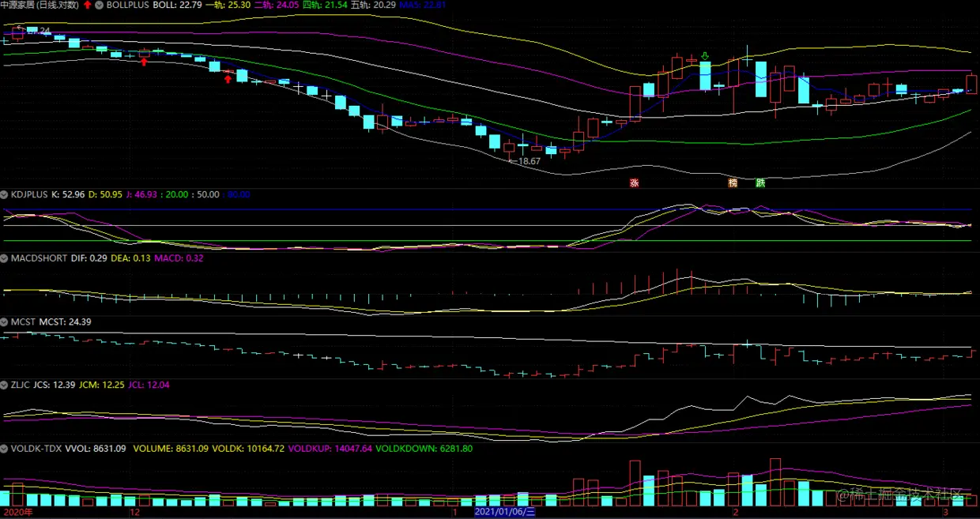Click the JCM: 12.25 value
This screenshot has height=519, width=980.
[101, 385]
